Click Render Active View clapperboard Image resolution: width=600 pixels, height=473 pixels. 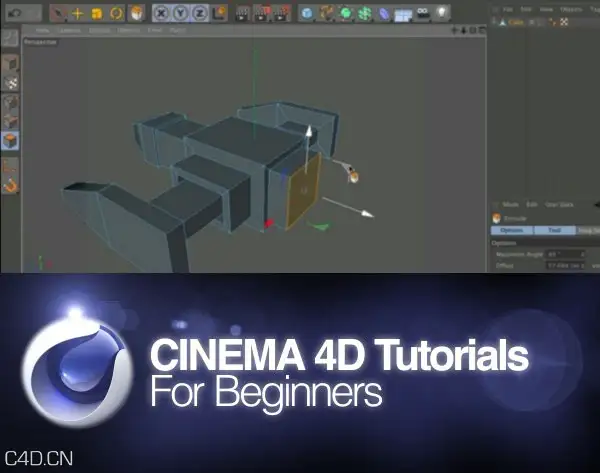tap(242, 14)
